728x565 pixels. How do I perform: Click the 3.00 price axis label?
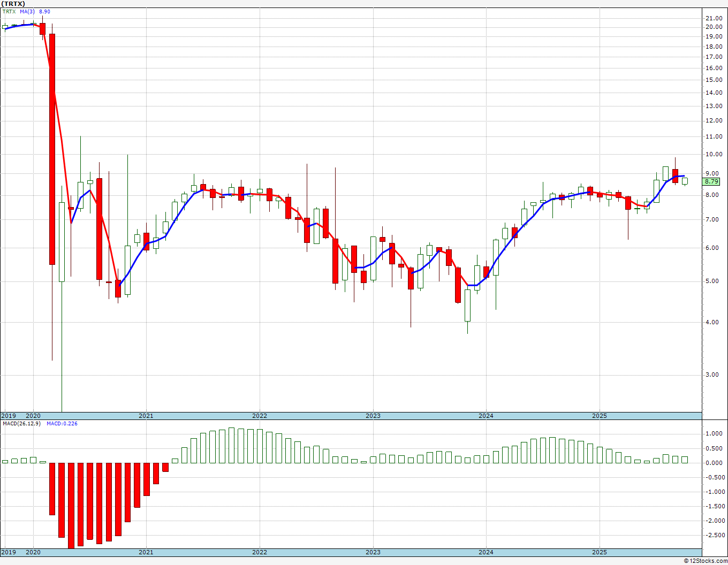tap(712, 375)
